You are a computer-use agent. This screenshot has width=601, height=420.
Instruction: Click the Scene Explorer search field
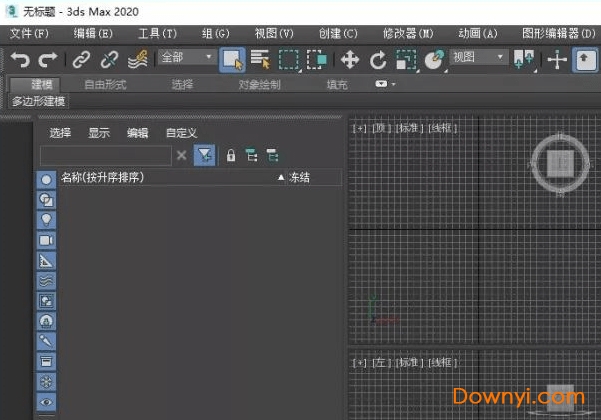[105, 155]
